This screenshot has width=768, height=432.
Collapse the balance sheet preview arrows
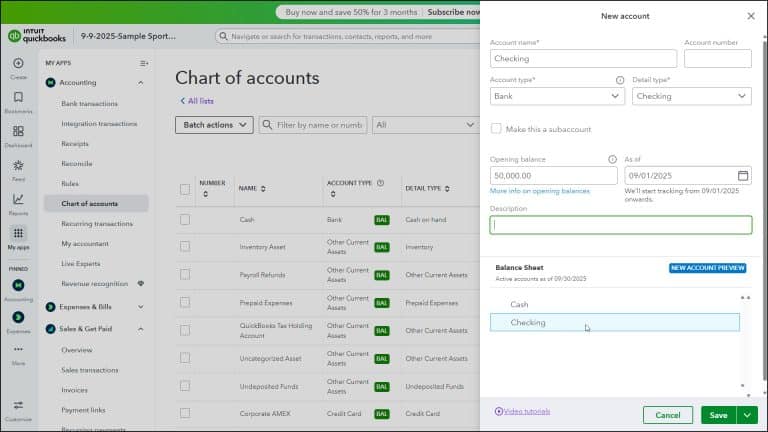pos(745,298)
